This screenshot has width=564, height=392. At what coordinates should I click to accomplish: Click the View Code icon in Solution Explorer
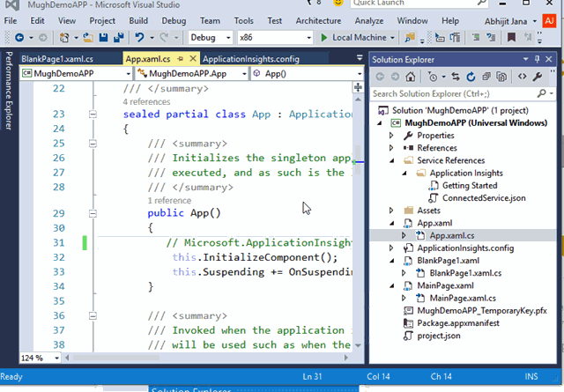(x=523, y=77)
